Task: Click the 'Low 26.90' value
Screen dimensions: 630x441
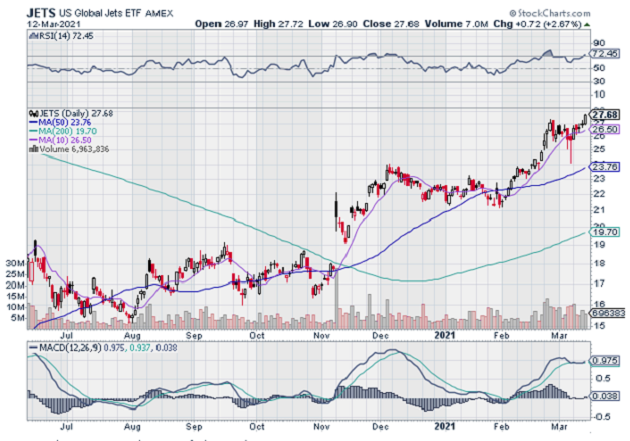Action: pos(333,24)
